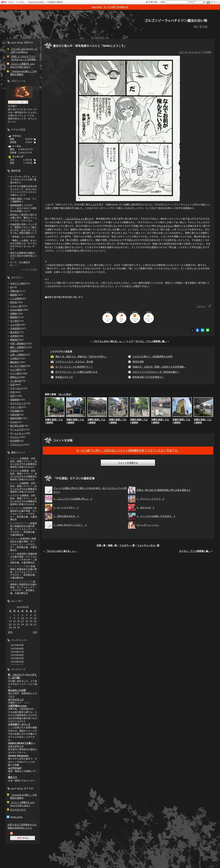Go to next month 次月 in calendar

point(35,632)
